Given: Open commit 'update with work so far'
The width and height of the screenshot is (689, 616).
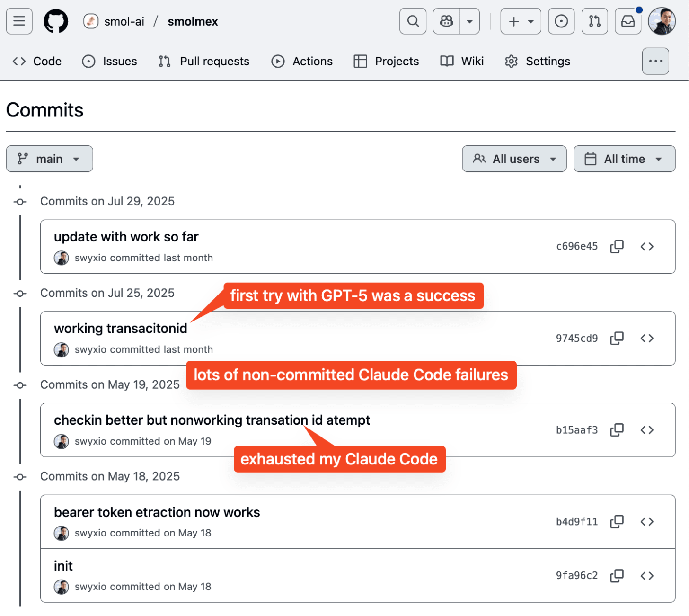Looking at the screenshot, I should (126, 237).
